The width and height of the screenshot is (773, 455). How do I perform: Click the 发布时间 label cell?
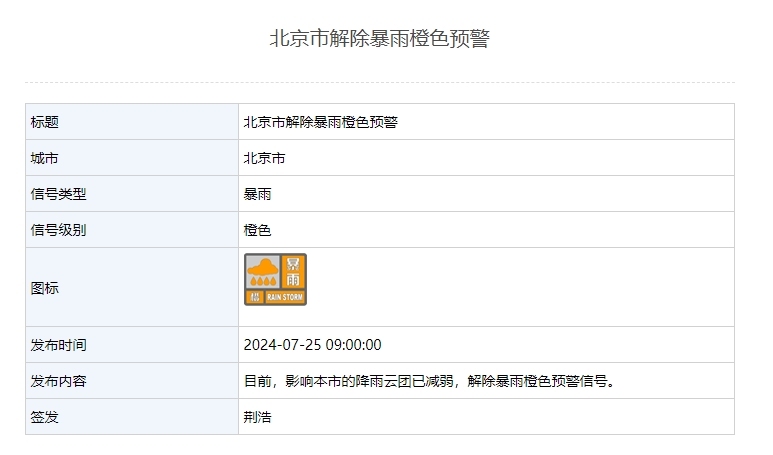tap(132, 345)
